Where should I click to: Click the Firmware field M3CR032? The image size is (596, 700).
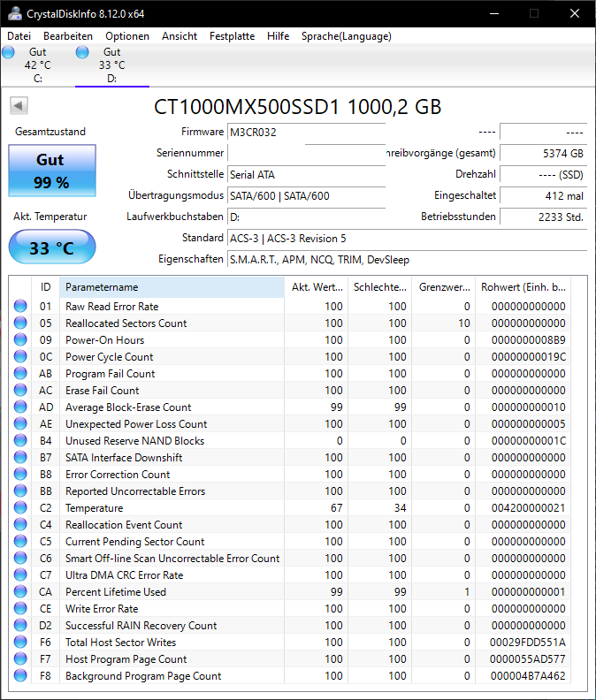pyautogui.click(x=307, y=133)
